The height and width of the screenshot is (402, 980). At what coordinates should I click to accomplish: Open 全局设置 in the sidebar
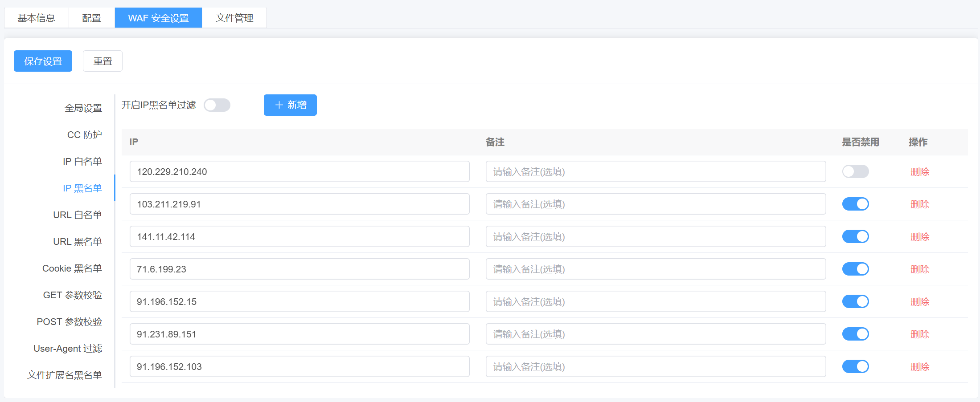tap(83, 108)
